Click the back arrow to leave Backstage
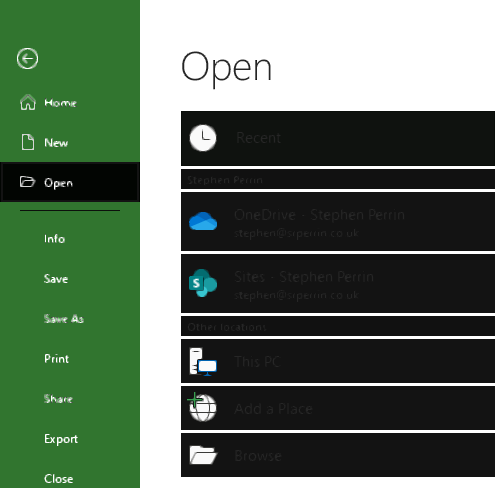Viewport: 495px width, 488px height. point(27,59)
